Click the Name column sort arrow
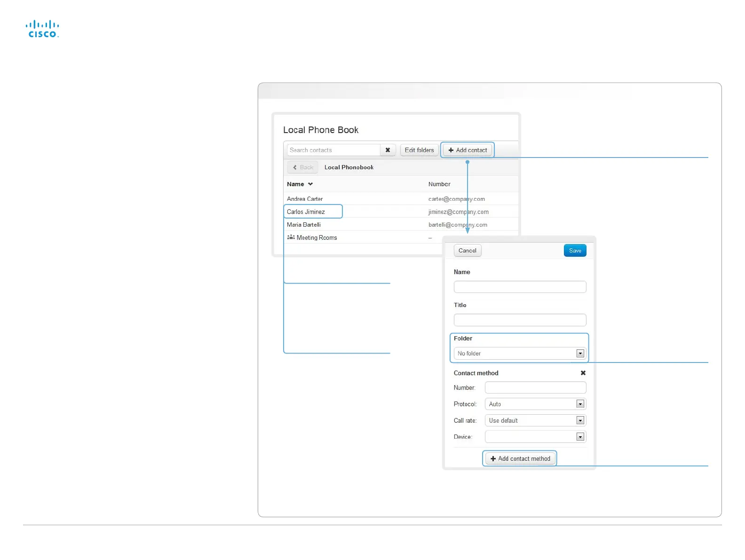This screenshot has width=745, height=560. coord(310,184)
